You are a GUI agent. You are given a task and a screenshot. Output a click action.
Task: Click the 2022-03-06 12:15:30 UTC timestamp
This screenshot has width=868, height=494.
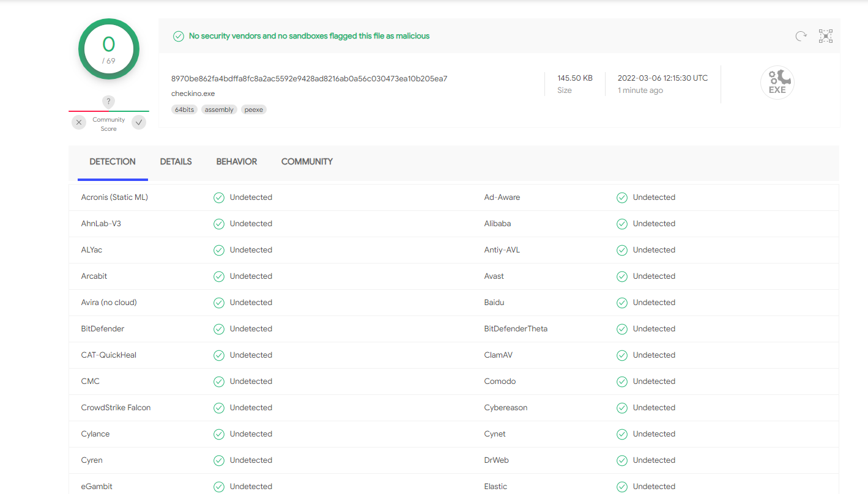pyautogui.click(x=662, y=78)
